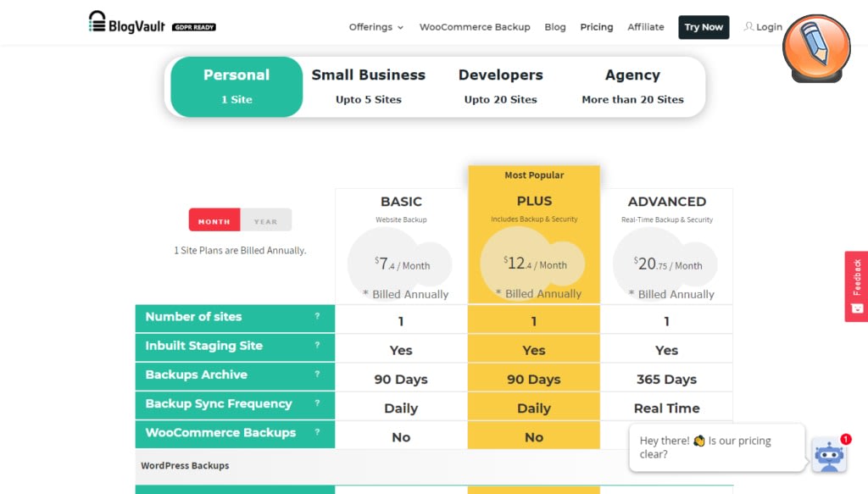Click the Feedback tab envelope icon
Screen dimensions: 868x494
[857, 308]
